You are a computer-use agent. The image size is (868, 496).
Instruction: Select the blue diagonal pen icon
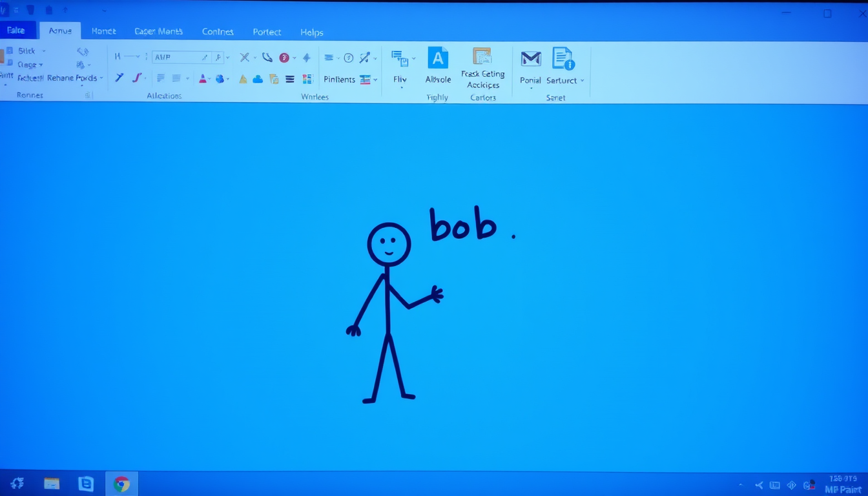[x=119, y=77]
